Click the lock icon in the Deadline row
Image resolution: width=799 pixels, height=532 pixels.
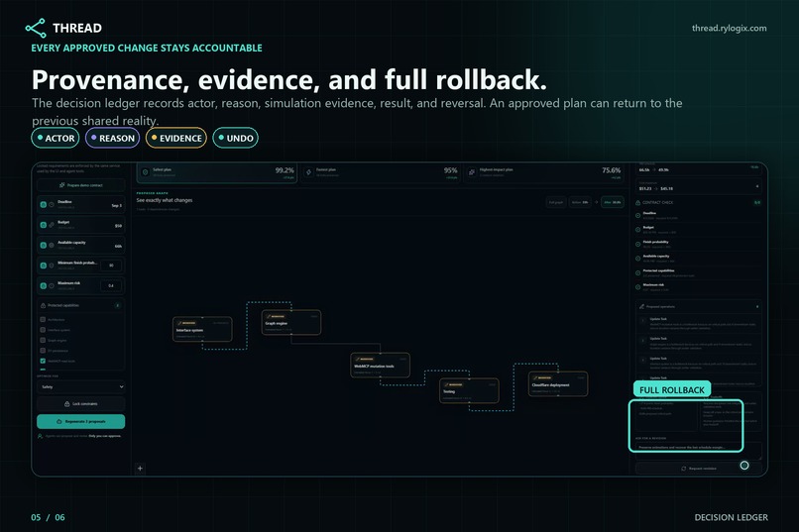(44, 205)
